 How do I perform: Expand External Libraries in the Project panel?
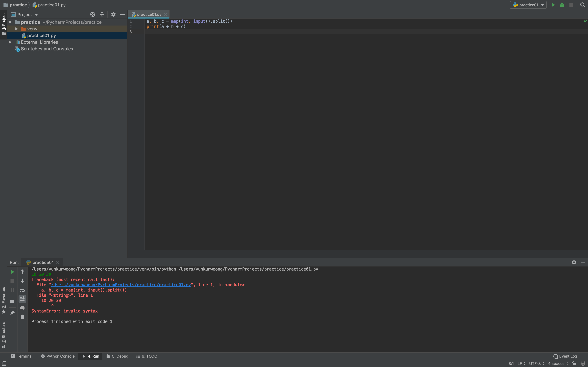click(10, 42)
